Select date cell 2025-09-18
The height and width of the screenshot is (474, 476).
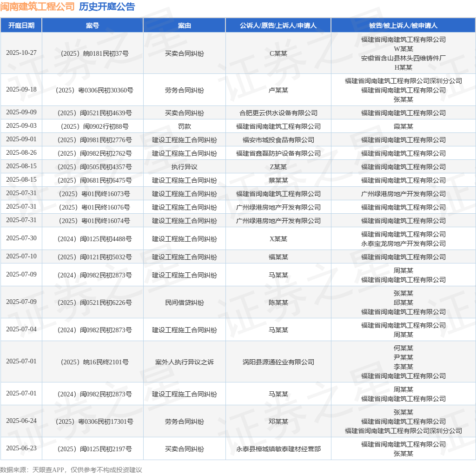pyautogui.click(x=21, y=90)
